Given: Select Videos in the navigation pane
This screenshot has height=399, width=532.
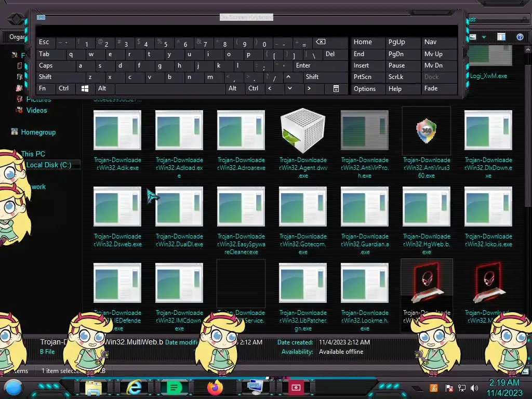Looking at the screenshot, I should pyautogui.click(x=37, y=110).
